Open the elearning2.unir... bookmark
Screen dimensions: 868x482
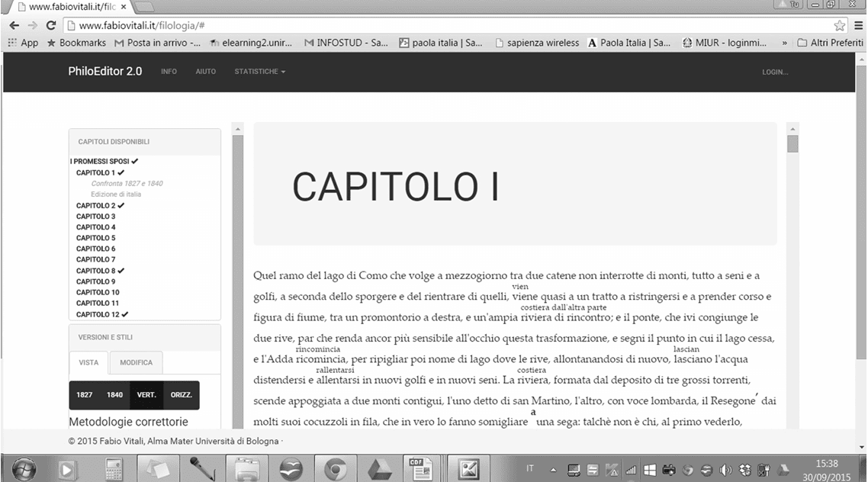click(x=251, y=43)
